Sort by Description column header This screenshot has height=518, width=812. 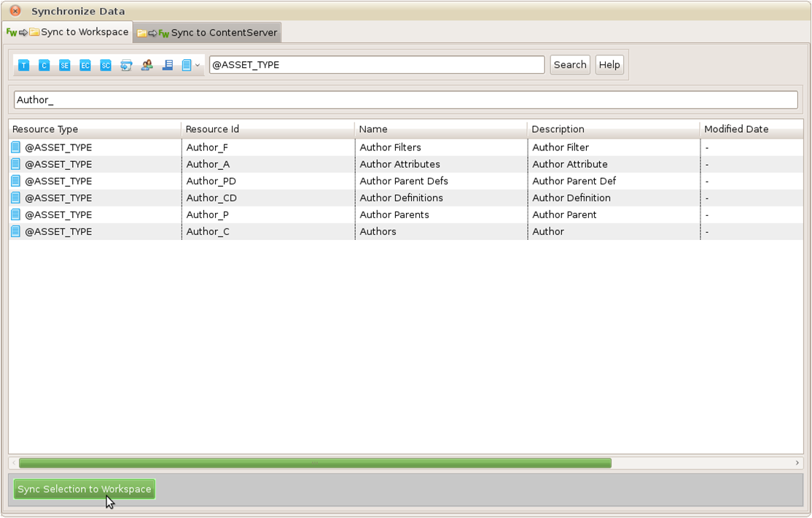pos(613,129)
